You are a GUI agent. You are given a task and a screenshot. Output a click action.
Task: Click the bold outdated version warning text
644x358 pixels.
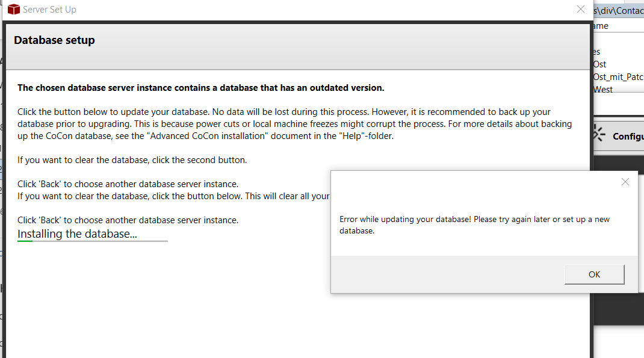tap(200, 88)
